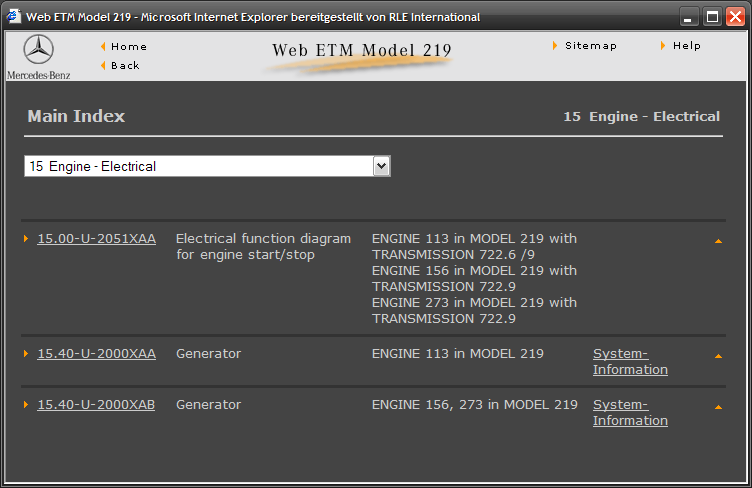Navigate Back using the header link
This screenshot has height=488, width=752.
[x=125, y=66]
